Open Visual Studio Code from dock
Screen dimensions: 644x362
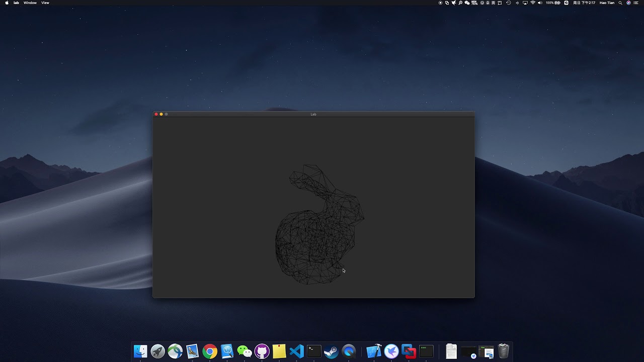(297, 351)
